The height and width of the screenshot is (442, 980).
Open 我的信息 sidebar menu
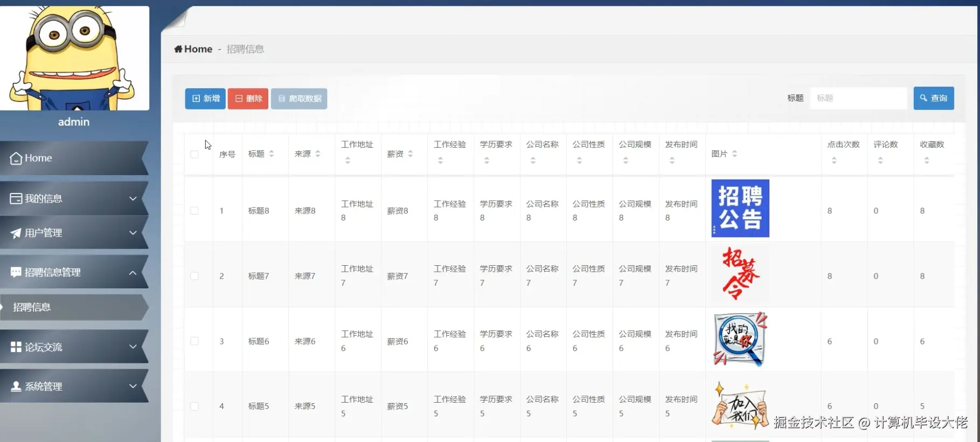click(x=74, y=198)
